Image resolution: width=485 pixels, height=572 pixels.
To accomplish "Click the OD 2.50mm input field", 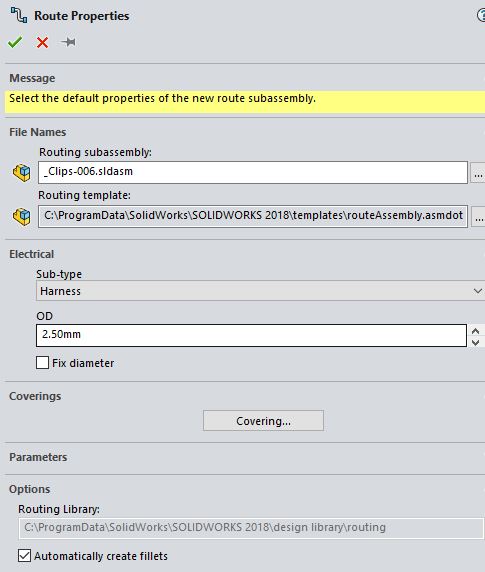I will point(251,335).
